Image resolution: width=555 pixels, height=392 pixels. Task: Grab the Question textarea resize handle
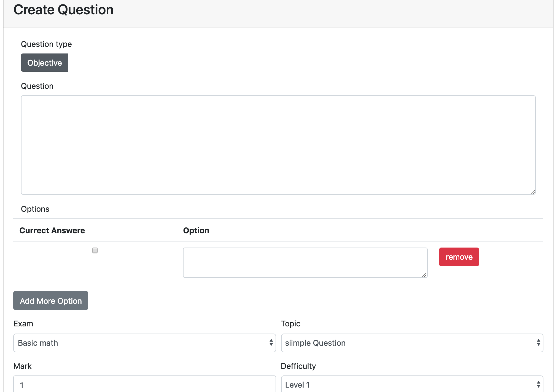point(532,192)
